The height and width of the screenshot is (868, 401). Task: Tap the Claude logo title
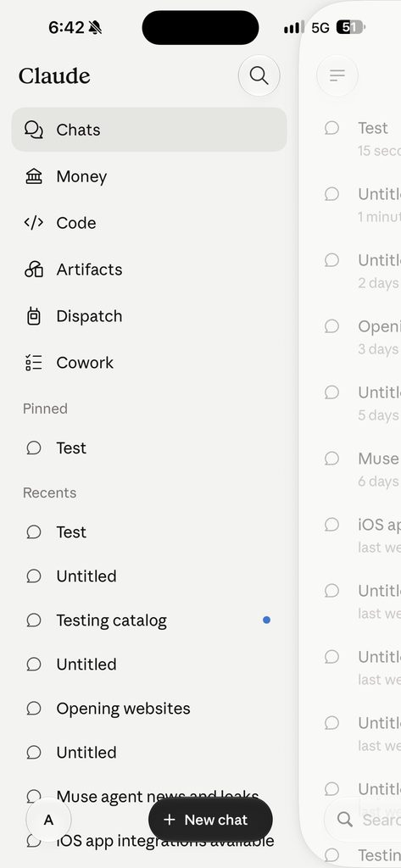tap(54, 75)
